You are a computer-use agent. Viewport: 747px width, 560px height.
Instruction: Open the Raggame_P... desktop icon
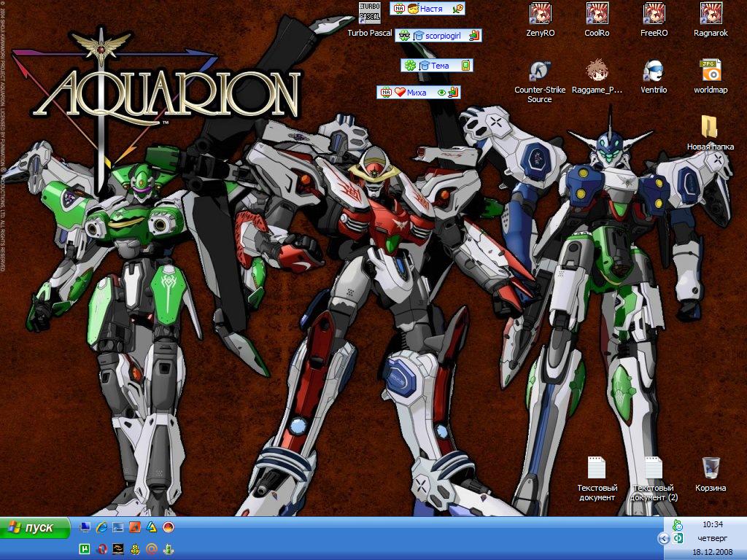597,76
